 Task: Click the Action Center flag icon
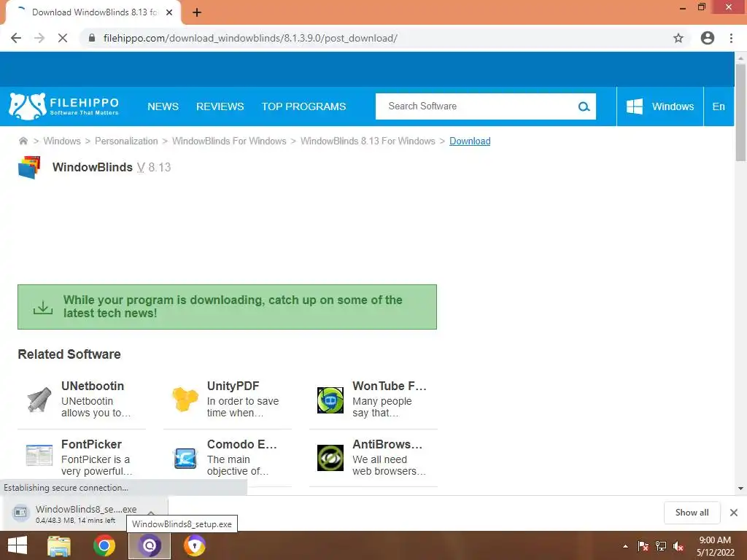point(643,546)
